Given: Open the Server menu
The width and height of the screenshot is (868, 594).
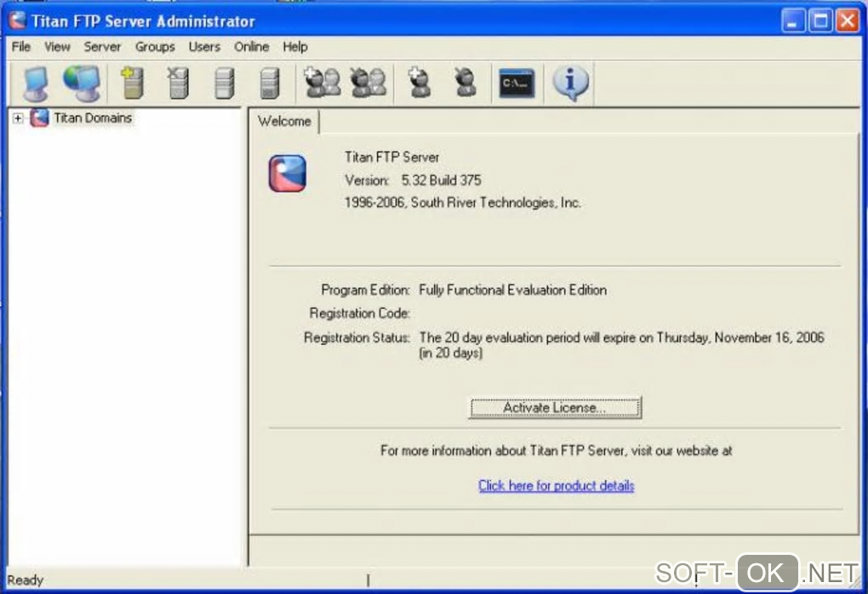Looking at the screenshot, I should point(102,47).
